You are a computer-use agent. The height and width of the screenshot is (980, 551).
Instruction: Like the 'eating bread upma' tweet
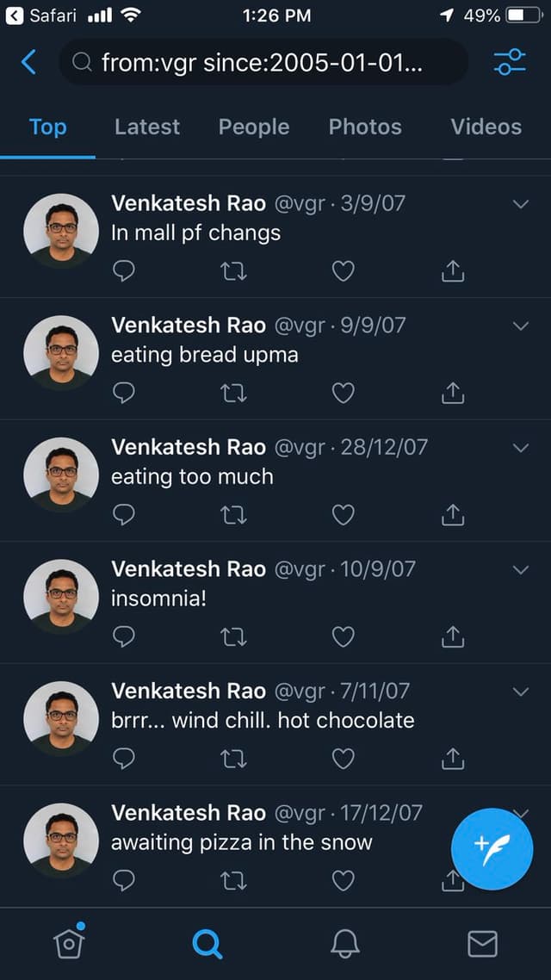pos(343,393)
